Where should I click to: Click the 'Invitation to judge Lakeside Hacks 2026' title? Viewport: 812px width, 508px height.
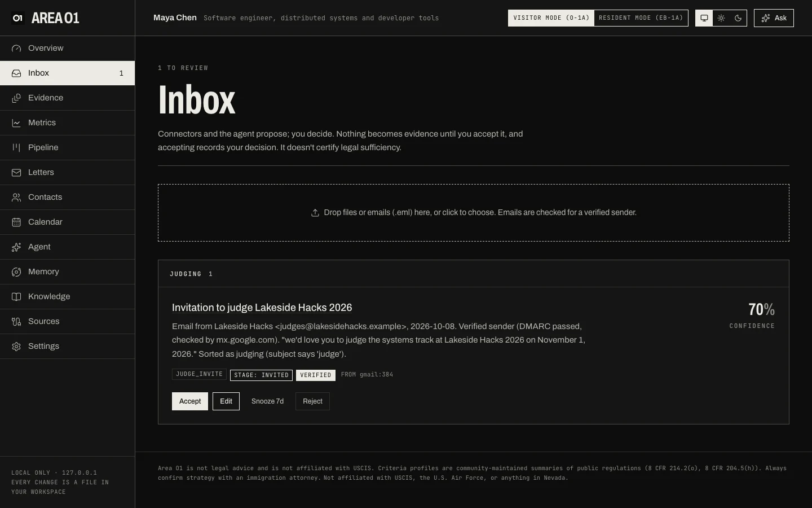coord(262,308)
